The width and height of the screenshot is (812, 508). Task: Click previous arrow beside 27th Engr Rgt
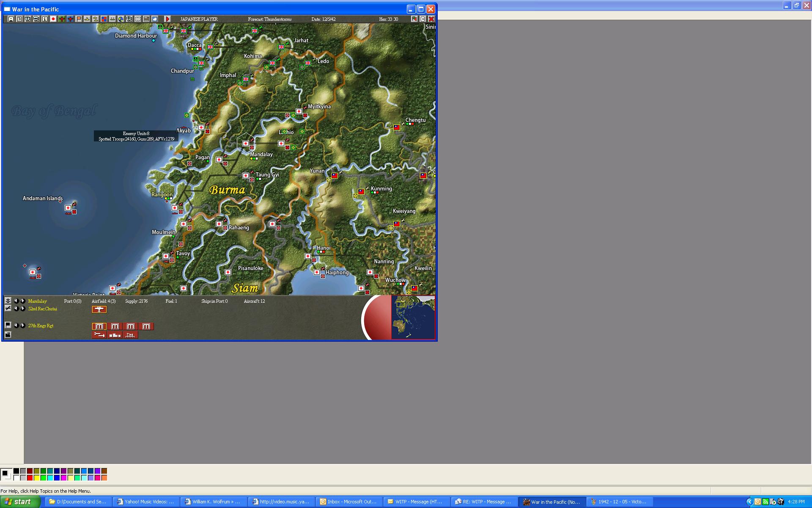pyautogui.click(x=16, y=326)
